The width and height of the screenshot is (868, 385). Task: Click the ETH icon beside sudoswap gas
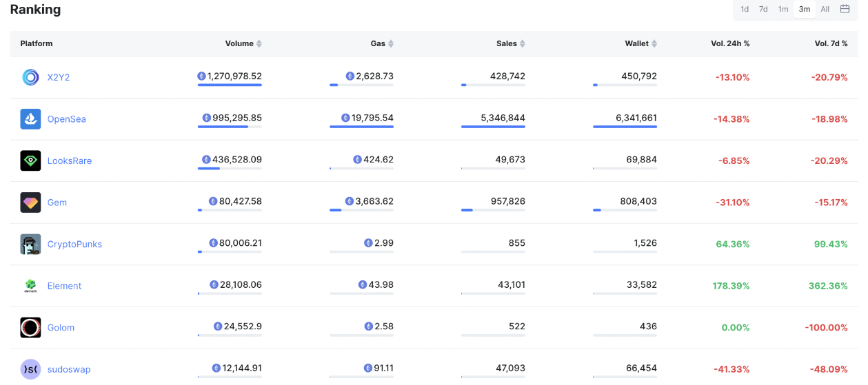pos(368,368)
